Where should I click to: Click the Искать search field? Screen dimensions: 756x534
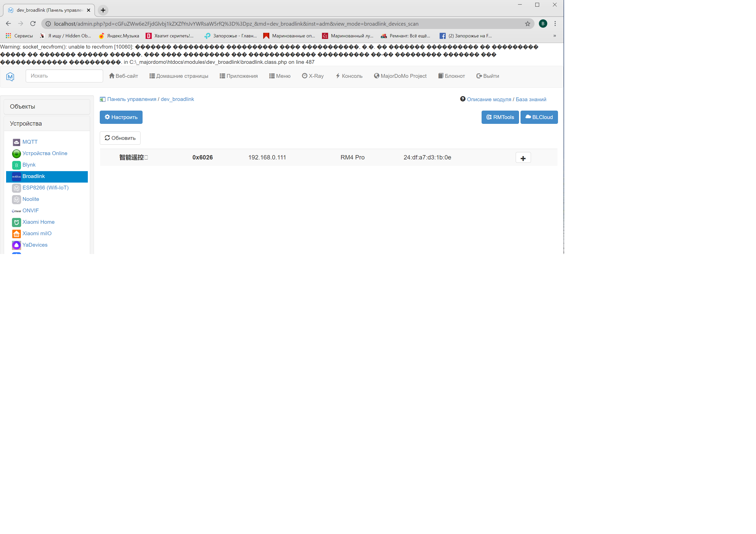click(64, 76)
